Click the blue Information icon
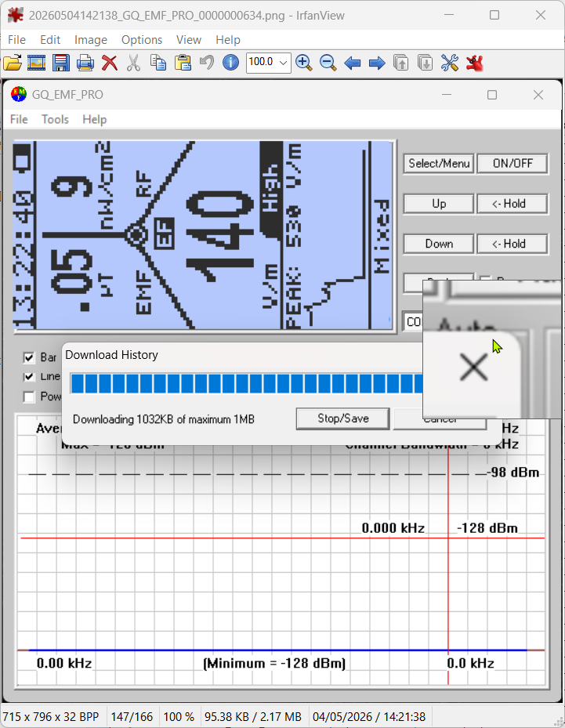This screenshot has width=565, height=728. point(230,62)
